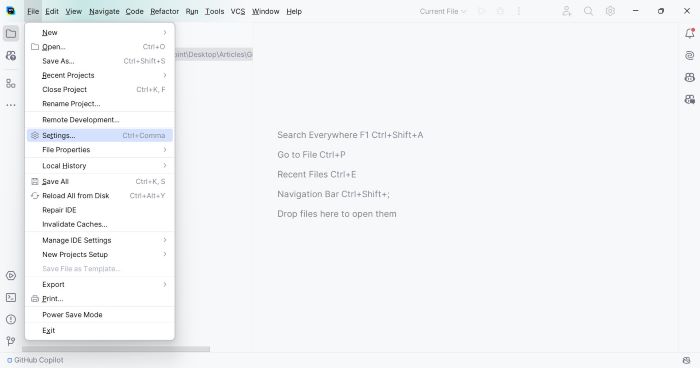Open the Problems tool window icon
The height and width of the screenshot is (368, 700).
pos(11,319)
